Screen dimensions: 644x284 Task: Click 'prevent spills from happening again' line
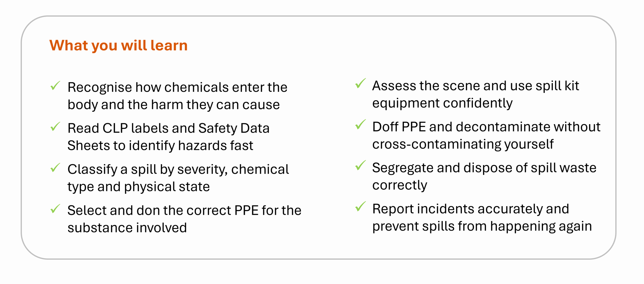(482, 226)
